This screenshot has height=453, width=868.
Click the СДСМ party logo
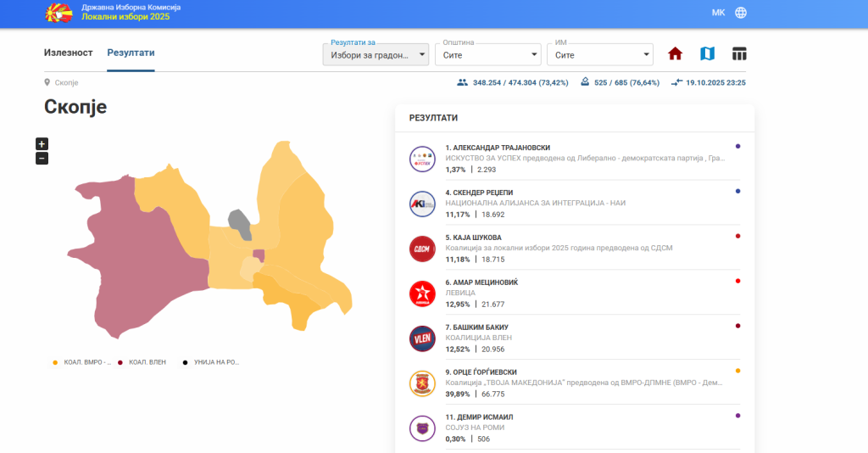coord(421,249)
